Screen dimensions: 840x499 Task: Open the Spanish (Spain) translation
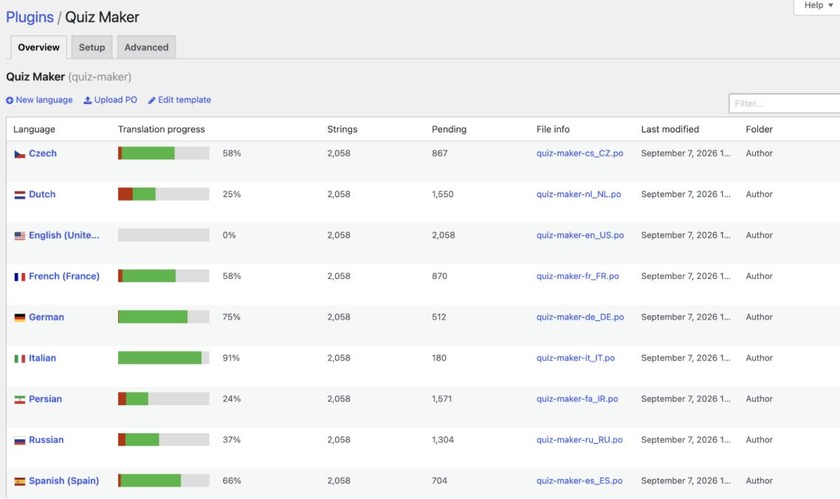pos(64,481)
